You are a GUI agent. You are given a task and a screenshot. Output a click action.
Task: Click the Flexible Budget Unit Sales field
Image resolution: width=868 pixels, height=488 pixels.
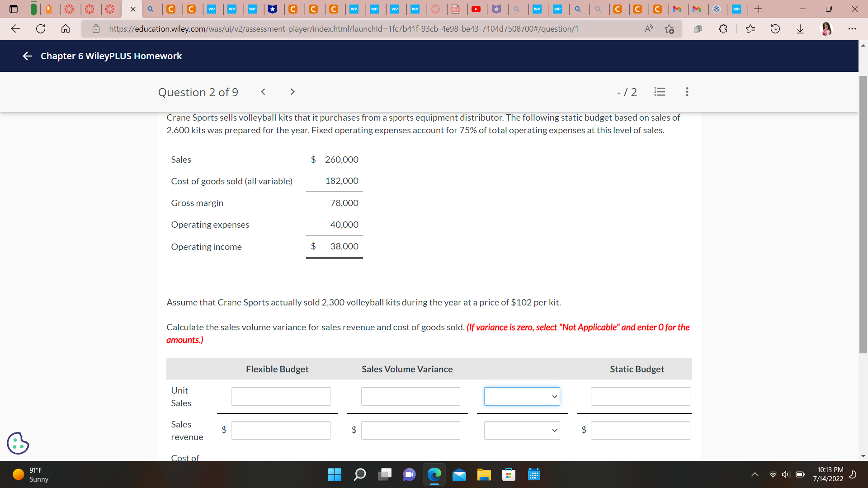(280, 396)
